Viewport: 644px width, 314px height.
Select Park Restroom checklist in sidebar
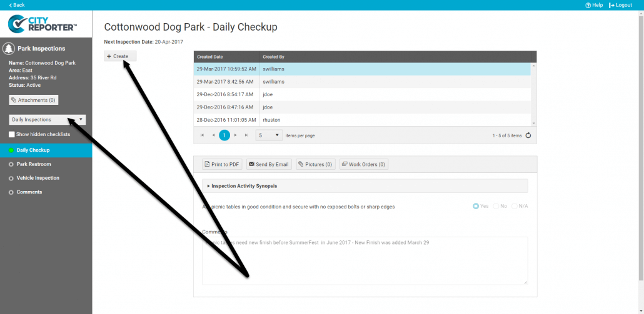(x=34, y=164)
